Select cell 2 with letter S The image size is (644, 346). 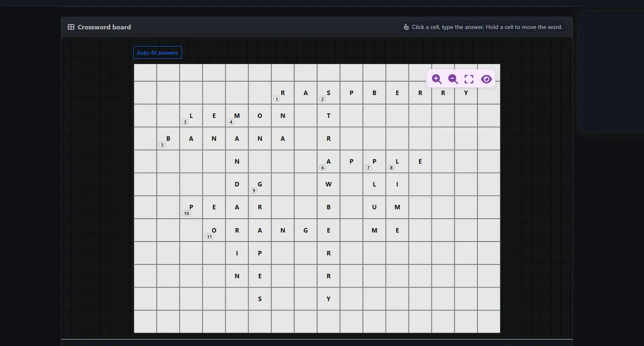(x=329, y=93)
